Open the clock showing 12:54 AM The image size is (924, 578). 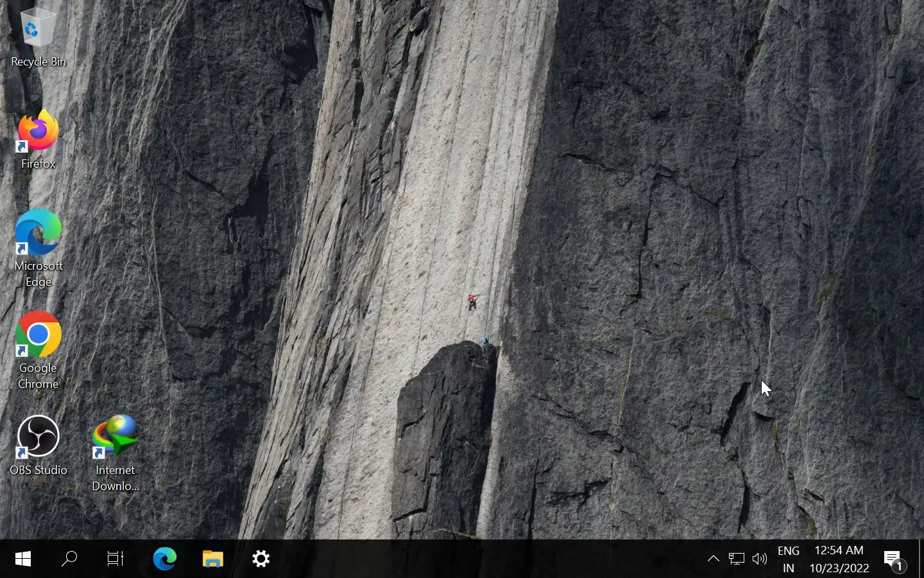(x=839, y=559)
